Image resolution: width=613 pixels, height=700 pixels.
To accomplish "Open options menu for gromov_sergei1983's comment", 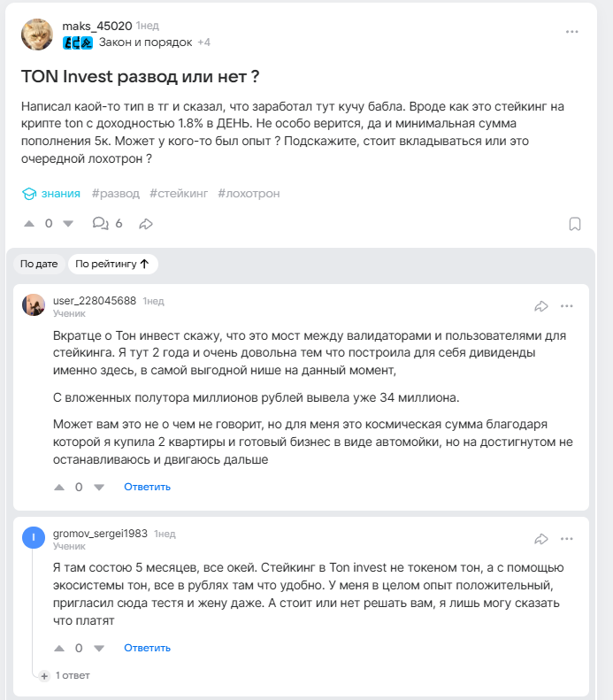I will 567,539.
